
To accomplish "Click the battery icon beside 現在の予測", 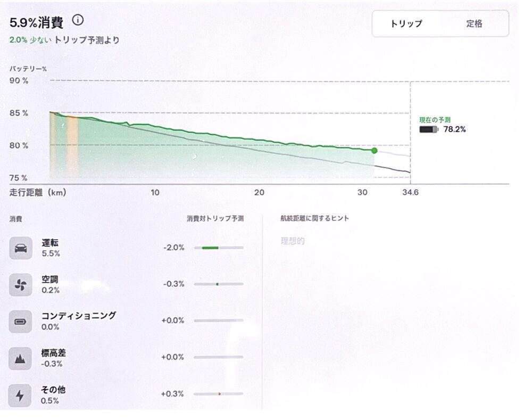I will (x=428, y=129).
